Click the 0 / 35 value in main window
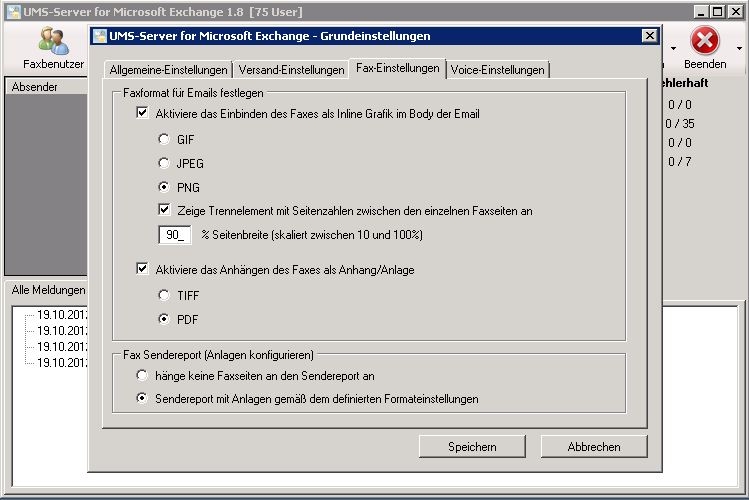 (x=680, y=124)
